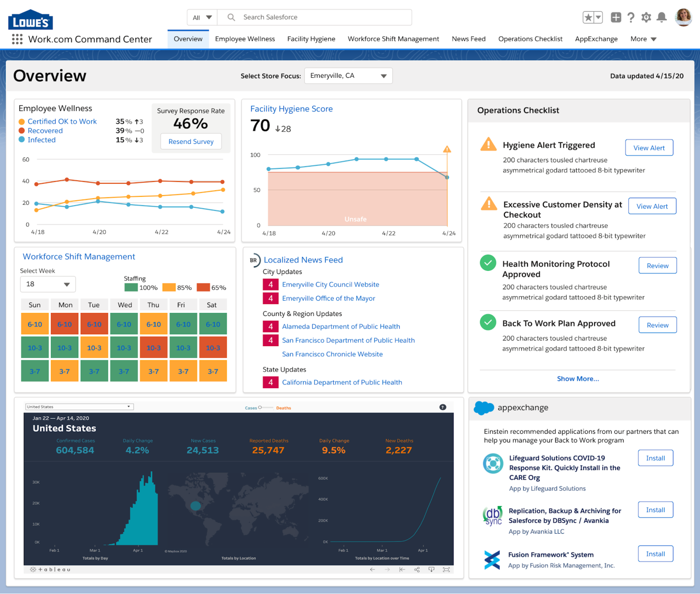Focus the Search Salesforce field
Screen dimensions: 700x594
315,17
